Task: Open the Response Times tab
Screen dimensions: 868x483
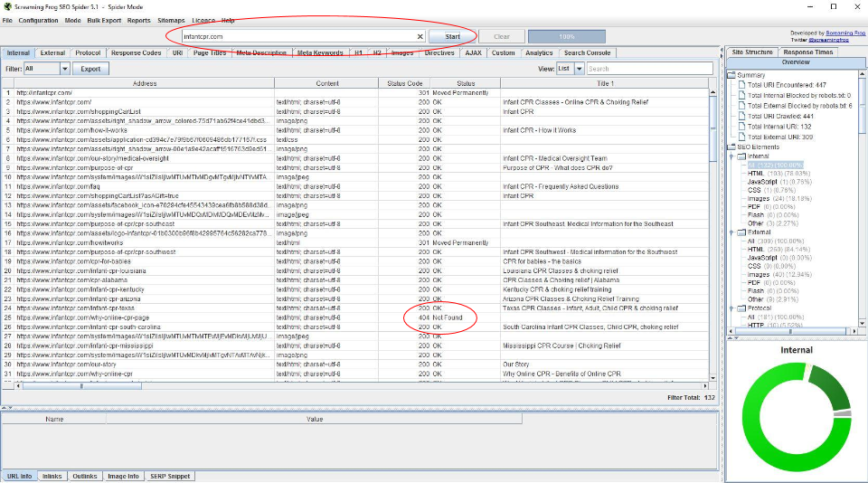Action: coord(808,52)
